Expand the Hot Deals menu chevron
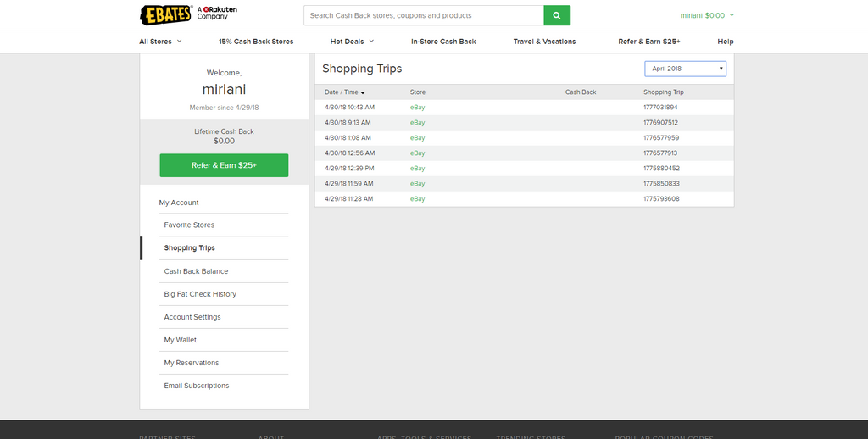The width and height of the screenshot is (868, 439). pos(371,41)
